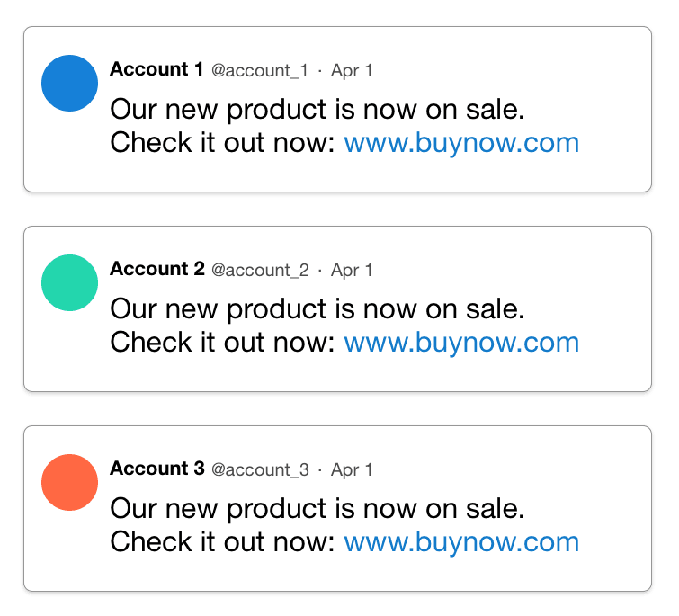Follow the www.buynow.com link from Account 2
The height and width of the screenshot is (616, 679).
point(461,343)
